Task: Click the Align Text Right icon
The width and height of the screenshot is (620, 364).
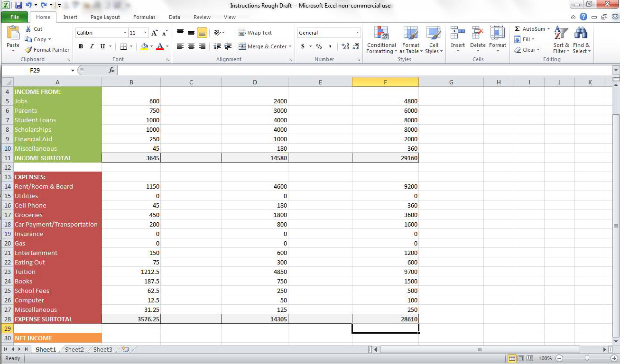Action: click(x=202, y=46)
